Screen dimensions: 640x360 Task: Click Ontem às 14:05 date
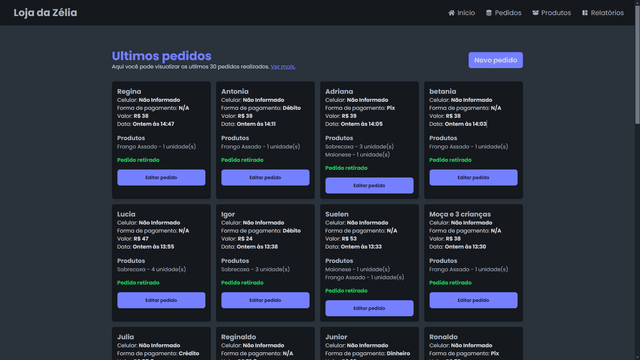coord(362,124)
